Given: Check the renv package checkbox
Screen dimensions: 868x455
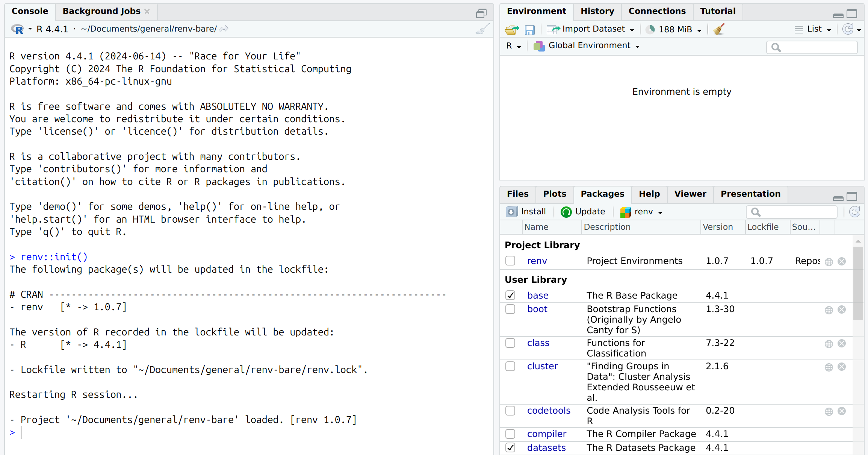Looking at the screenshot, I should coord(510,261).
